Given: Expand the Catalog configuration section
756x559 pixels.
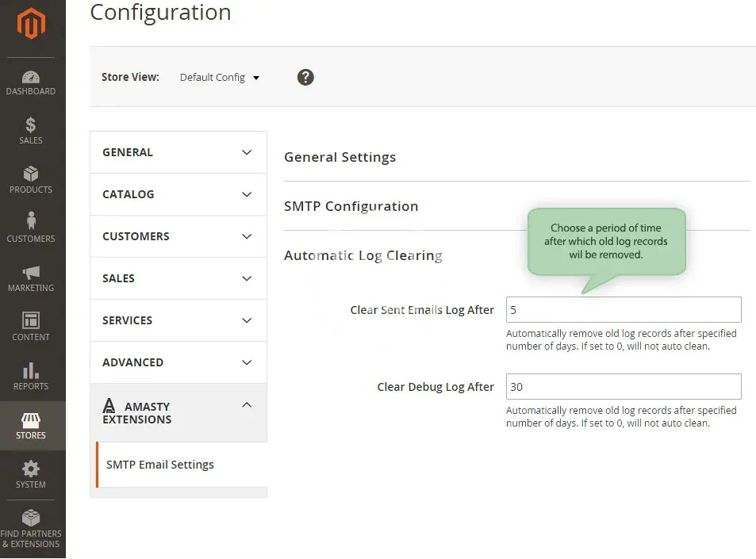Looking at the screenshot, I should 178,194.
